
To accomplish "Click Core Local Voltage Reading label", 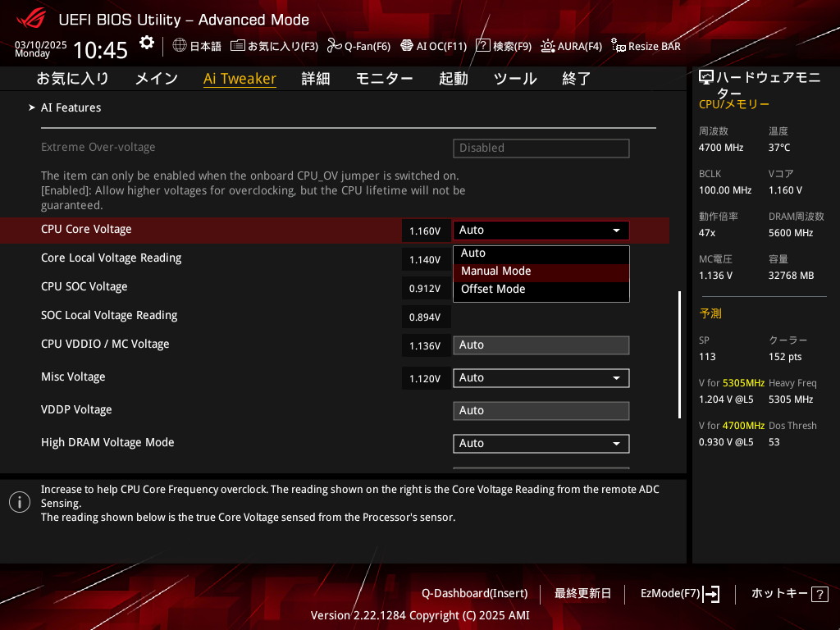I will click(x=112, y=258).
